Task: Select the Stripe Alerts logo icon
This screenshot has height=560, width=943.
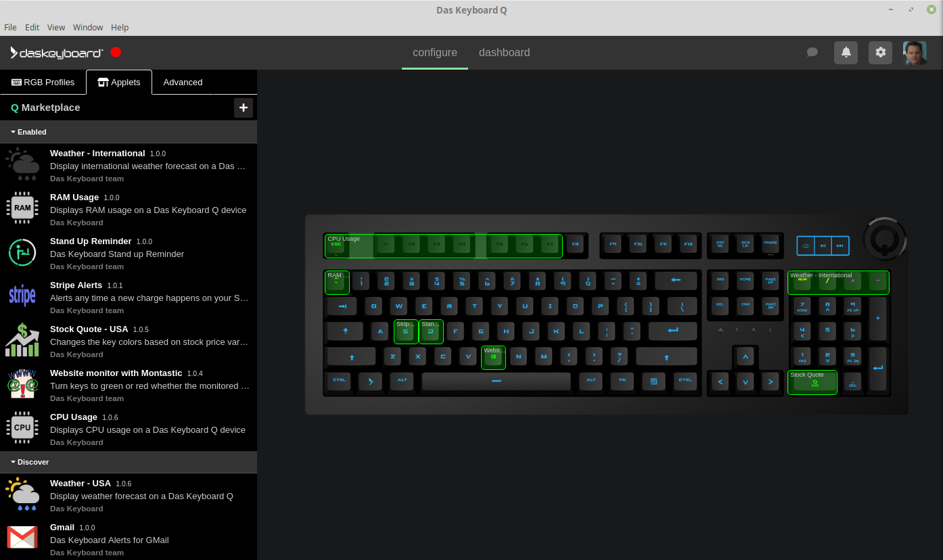Action: tap(22, 296)
